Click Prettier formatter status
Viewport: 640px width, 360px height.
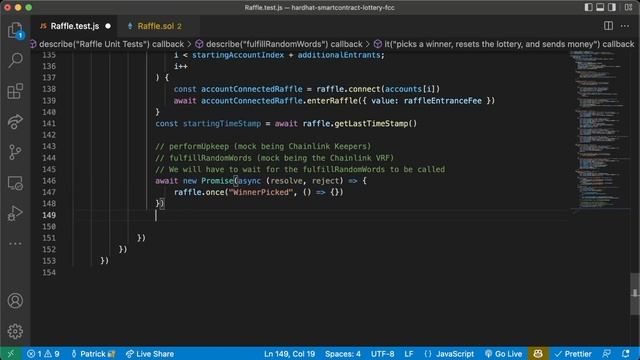[x=573, y=354]
